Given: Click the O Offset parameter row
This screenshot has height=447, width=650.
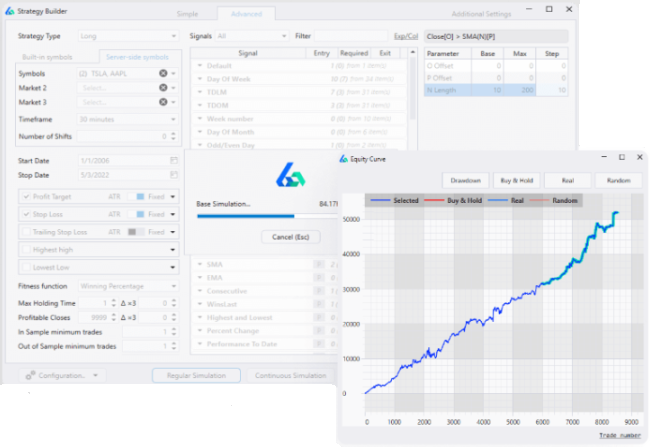Looking at the screenshot, I should pos(496,66).
